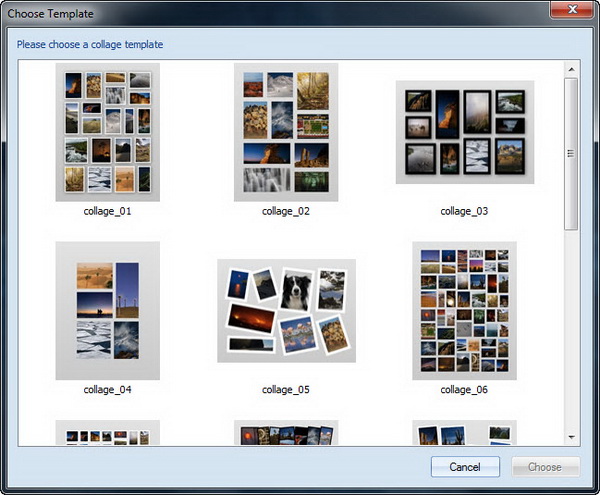Click the collage_05 label text
Screen dimensions: 600x495
tap(286, 389)
